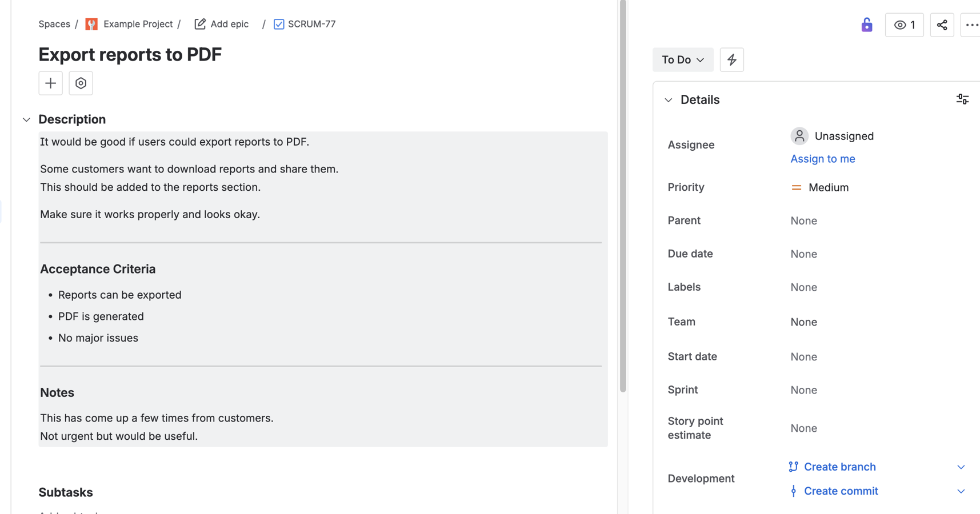This screenshot has width=980, height=514.
Task: Open the more actions menu
Action: 973,25
